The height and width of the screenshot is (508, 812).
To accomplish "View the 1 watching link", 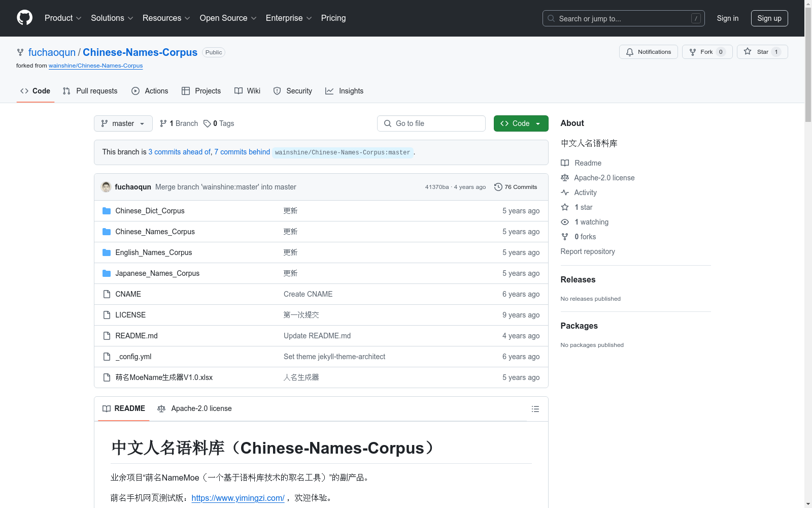I will point(585,222).
